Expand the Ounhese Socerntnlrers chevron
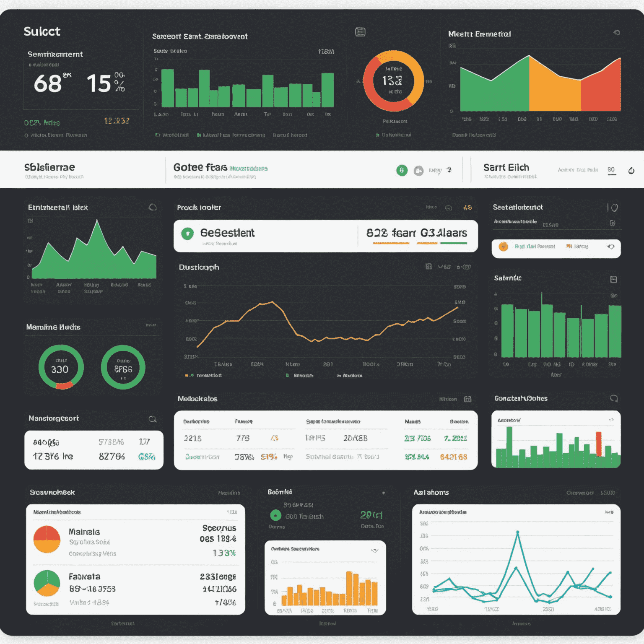This screenshot has height=644, width=644. 375,550
